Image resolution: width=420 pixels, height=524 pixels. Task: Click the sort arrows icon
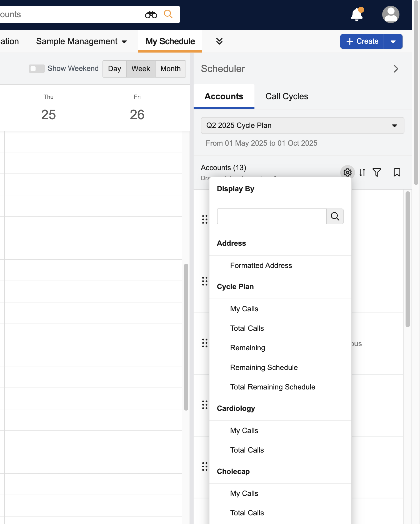[362, 173]
